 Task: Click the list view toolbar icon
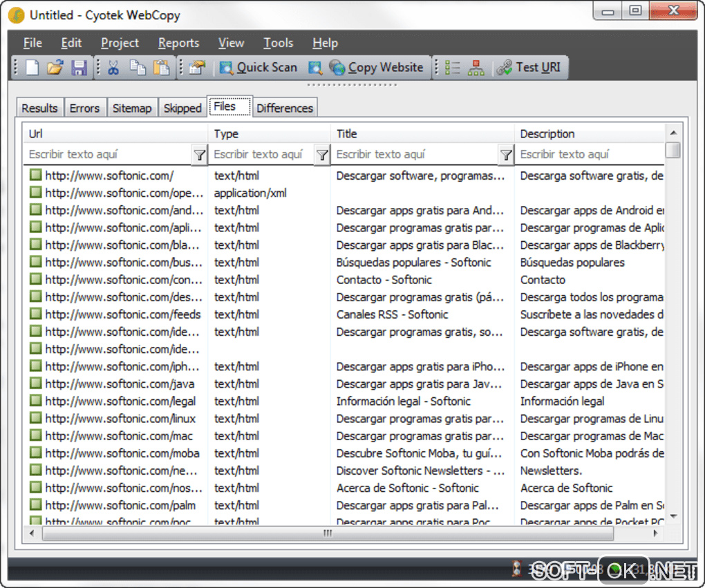453,68
